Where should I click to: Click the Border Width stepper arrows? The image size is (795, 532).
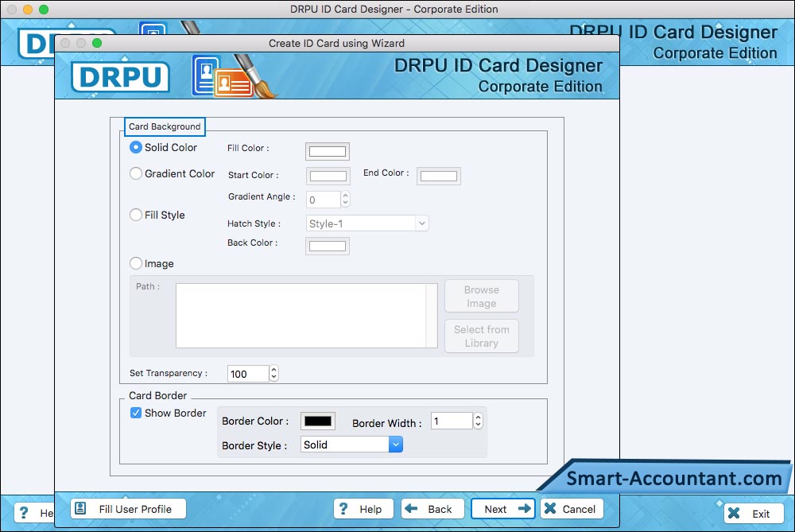click(478, 421)
